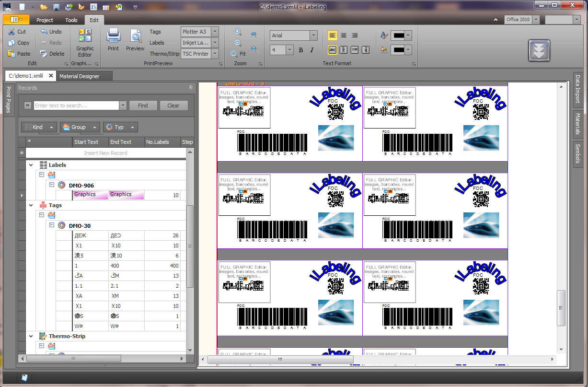This screenshot has width=588, height=387.
Task: Open a project using the folder icon
Action: coord(44,7)
